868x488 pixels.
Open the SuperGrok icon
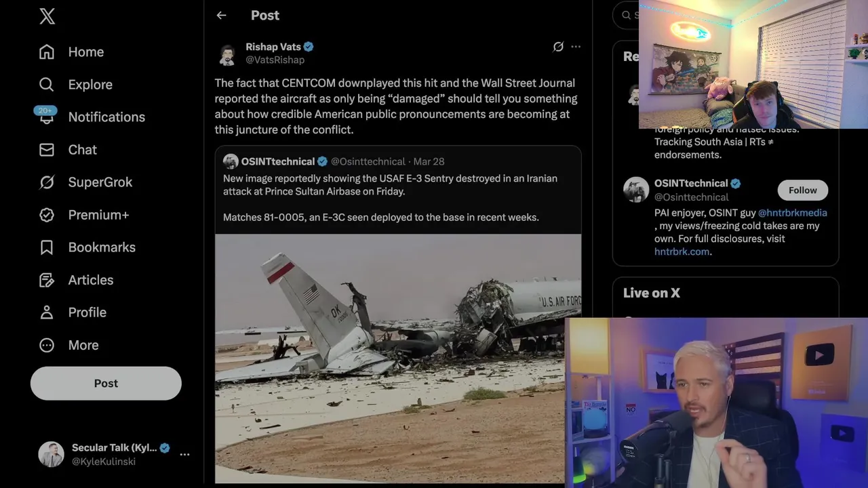(47, 182)
